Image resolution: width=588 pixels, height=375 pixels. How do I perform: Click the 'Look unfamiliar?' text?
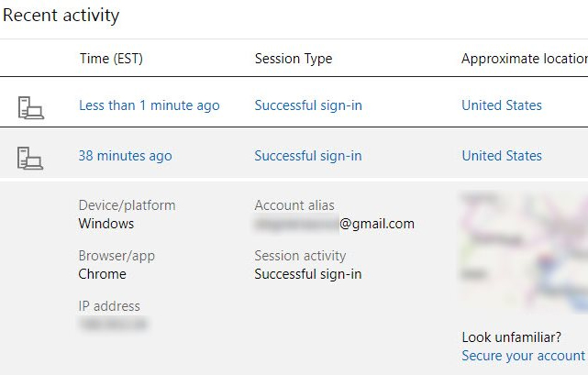coord(512,336)
